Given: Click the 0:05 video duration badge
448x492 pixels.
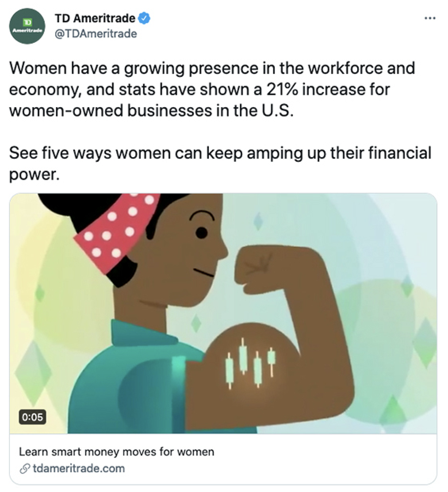Looking at the screenshot, I should [x=33, y=417].
